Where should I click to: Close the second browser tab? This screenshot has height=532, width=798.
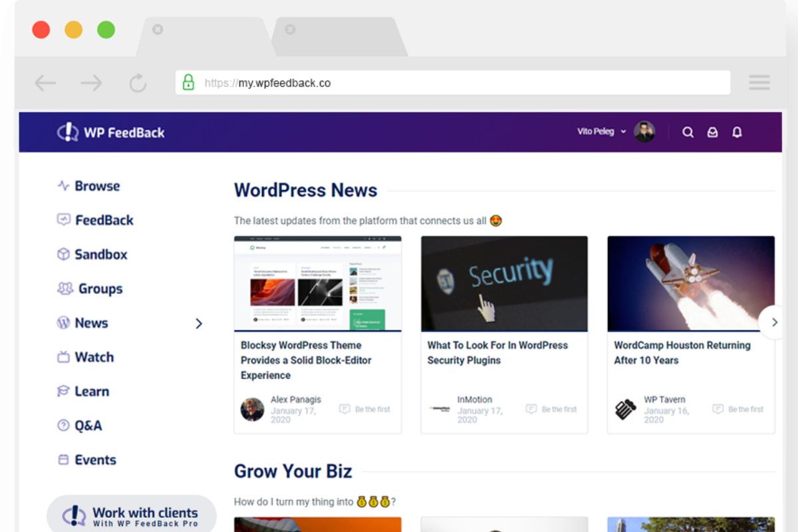[290, 29]
